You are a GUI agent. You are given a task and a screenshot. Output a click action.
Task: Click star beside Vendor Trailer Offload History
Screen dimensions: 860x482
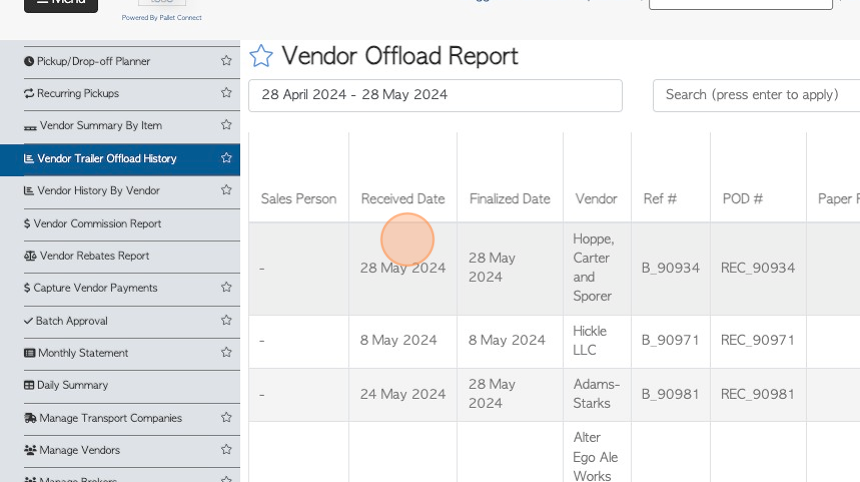pyautogui.click(x=226, y=158)
